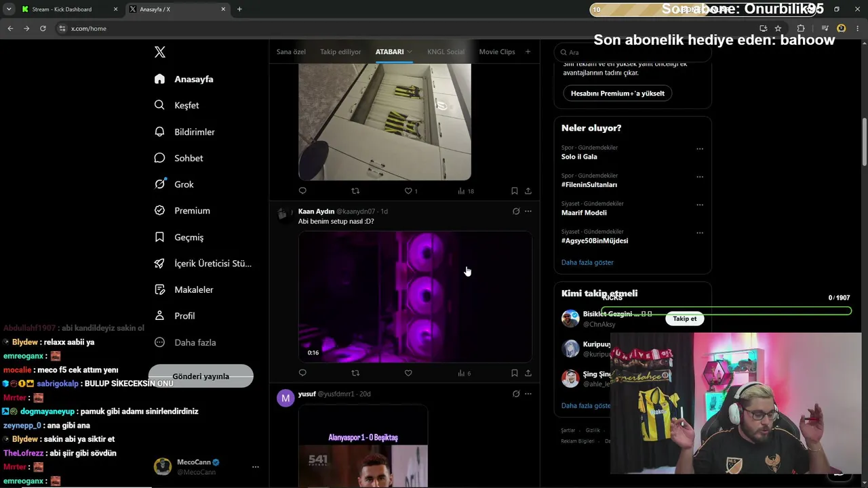Click the x.com/home address bar
The image size is (868, 488).
coord(407,28)
